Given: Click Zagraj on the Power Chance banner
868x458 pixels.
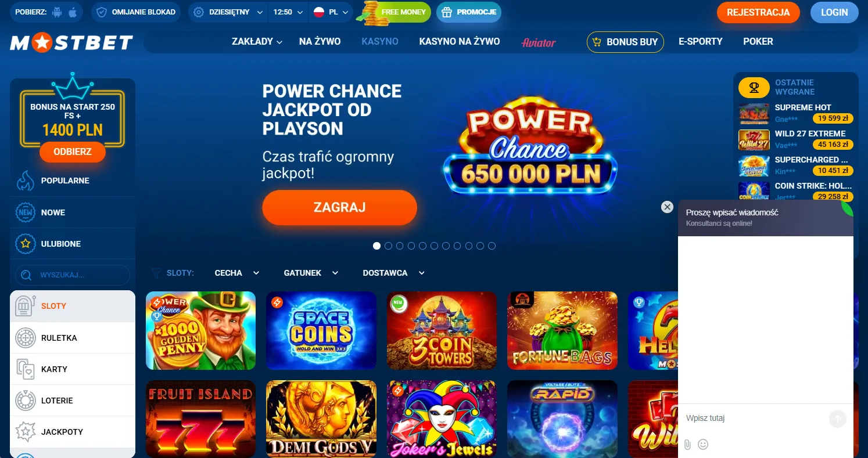Looking at the screenshot, I should click(x=339, y=207).
